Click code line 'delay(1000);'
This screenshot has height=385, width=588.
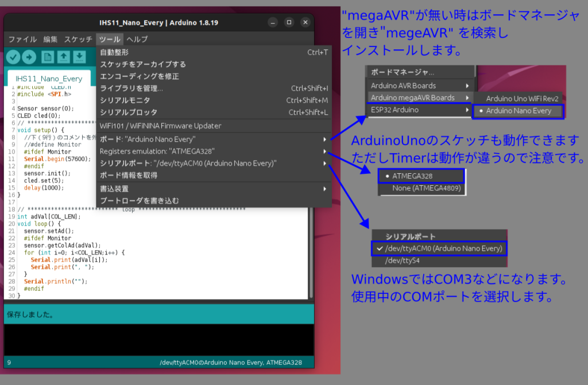point(44,188)
